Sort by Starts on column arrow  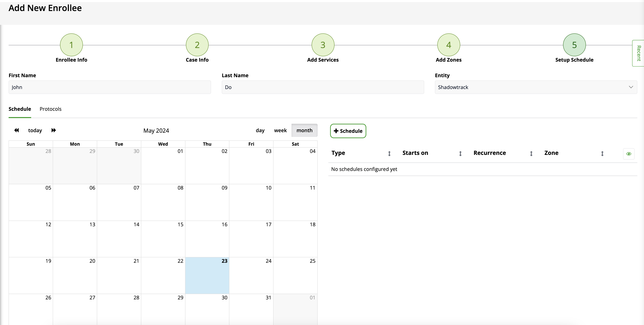point(460,154)
